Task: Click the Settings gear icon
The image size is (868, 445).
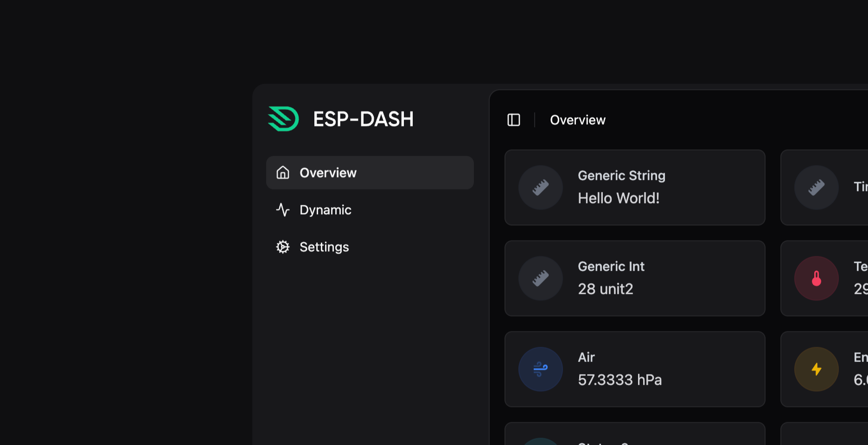Action: 283,247
